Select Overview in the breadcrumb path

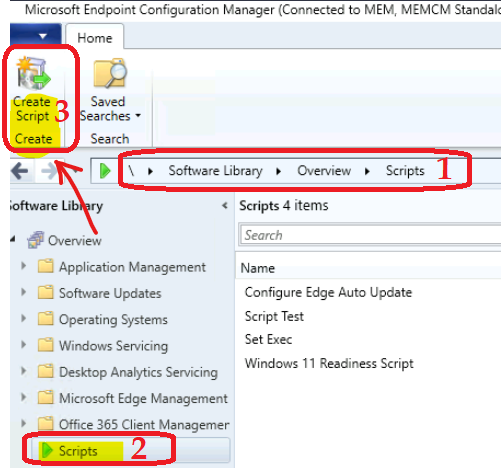[x=324, y=171]
